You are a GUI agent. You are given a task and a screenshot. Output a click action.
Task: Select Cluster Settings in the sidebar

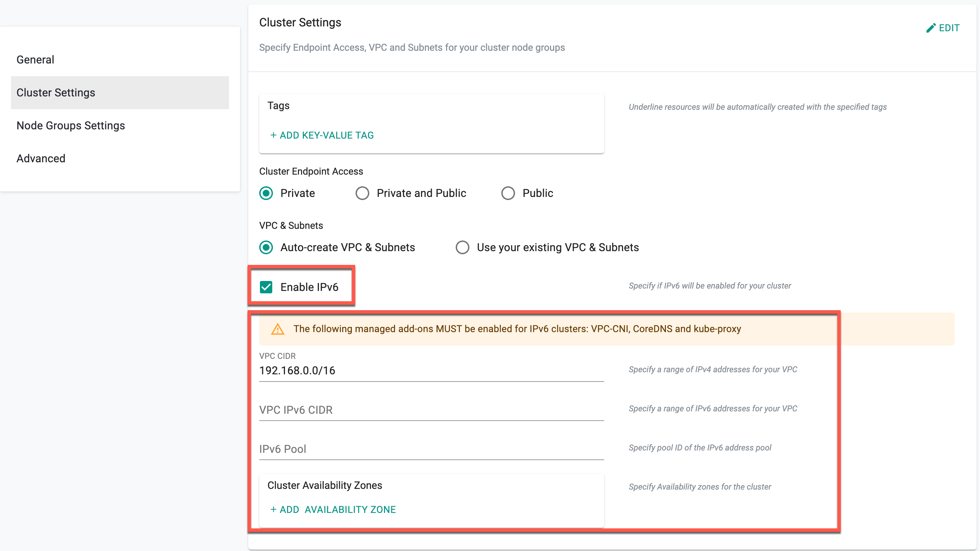(x=120, y=93)
